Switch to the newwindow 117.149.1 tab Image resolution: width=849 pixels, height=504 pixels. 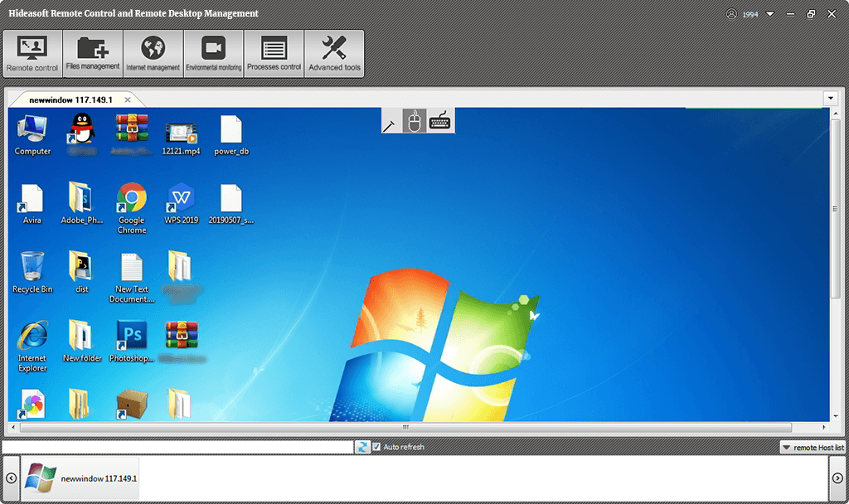point(71,99)
